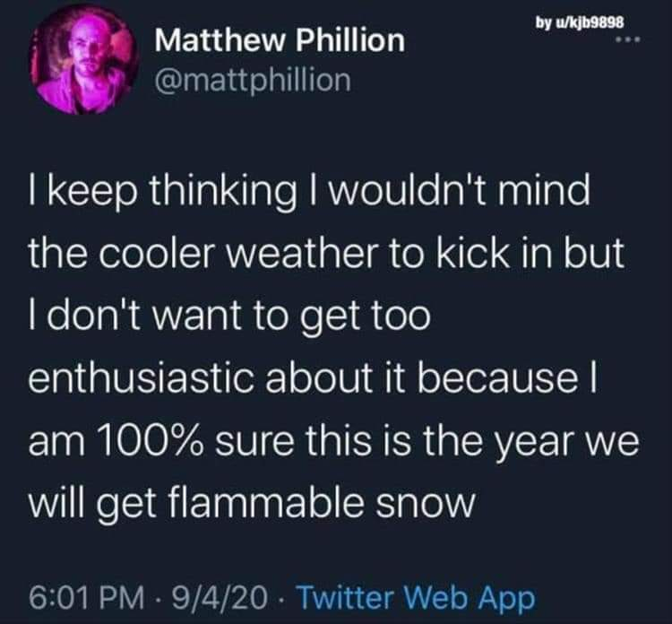This screenshot has width=672, height=624.
Task: Click the Matthew Phillion display name
Action: coord(280,40)
